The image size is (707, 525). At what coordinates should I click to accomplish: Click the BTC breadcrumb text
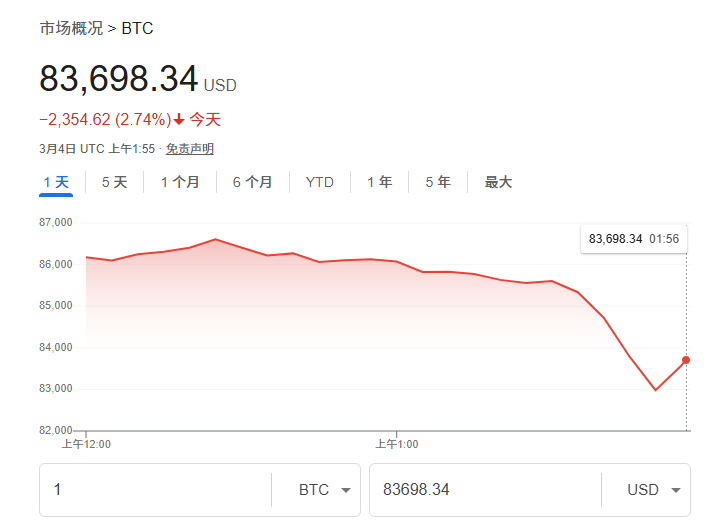point(137,28)
